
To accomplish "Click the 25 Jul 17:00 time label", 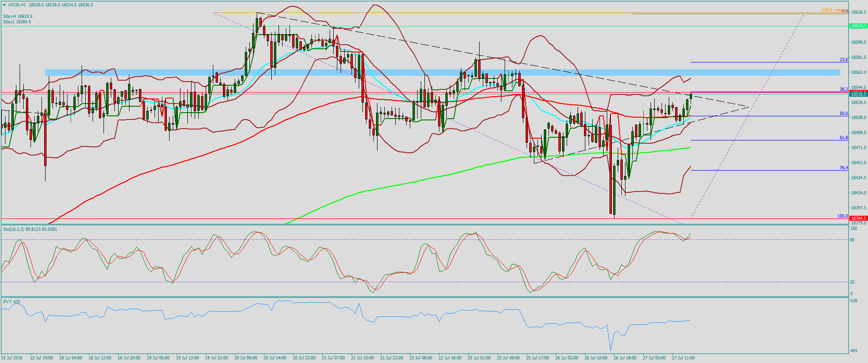I will pyautogui.click(x=537, y=358).
